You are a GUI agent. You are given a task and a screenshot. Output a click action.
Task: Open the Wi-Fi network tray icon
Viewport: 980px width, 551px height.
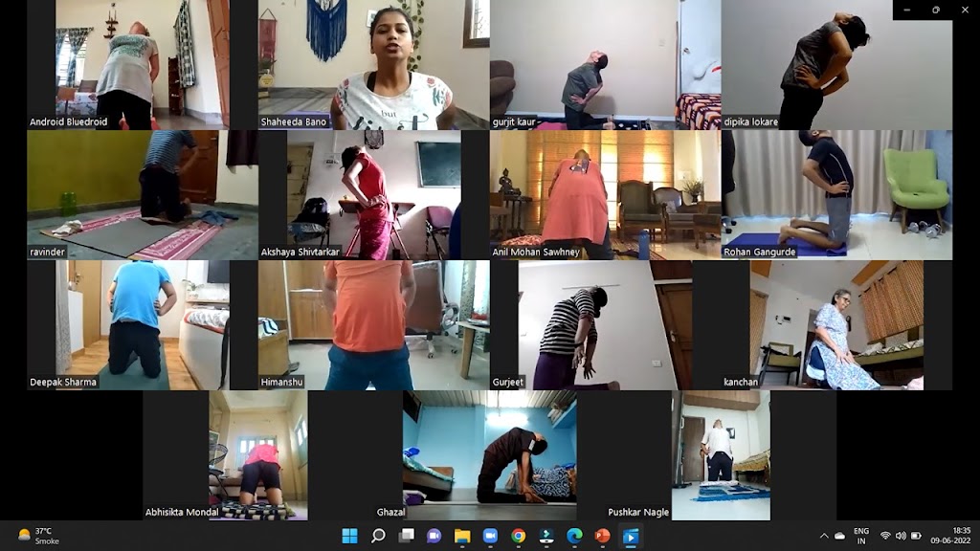[885, 536]
